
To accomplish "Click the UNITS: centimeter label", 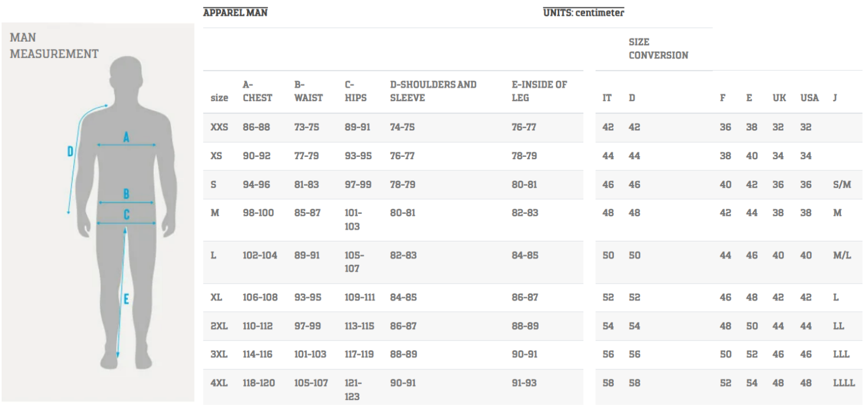I will [x=583, y=13].
